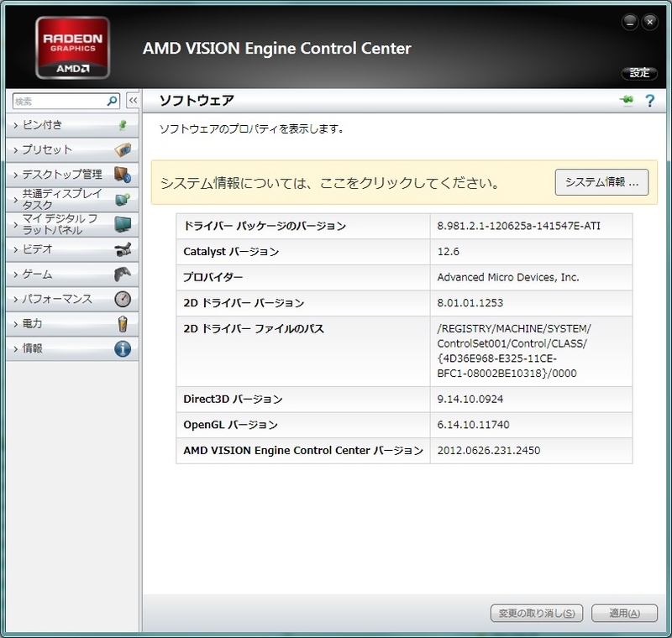Open the デスクトップ管理 menu item

(x=72, y=175)
